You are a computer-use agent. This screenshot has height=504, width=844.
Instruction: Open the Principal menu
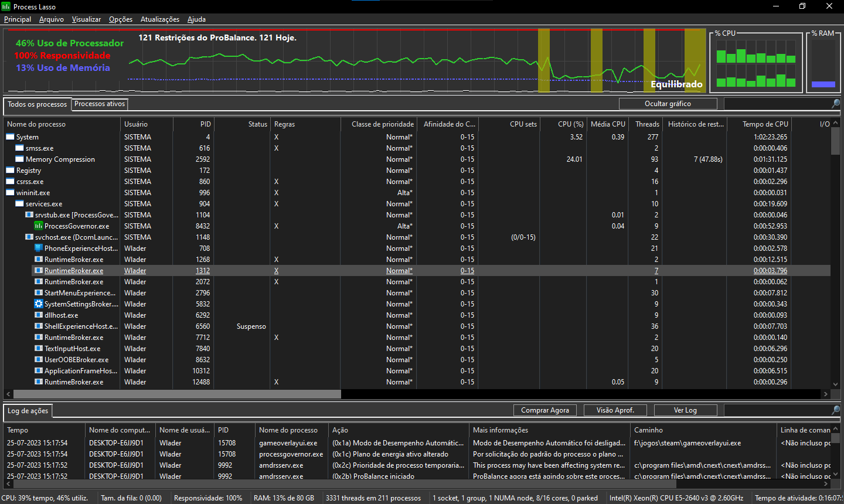click(18, 19)
